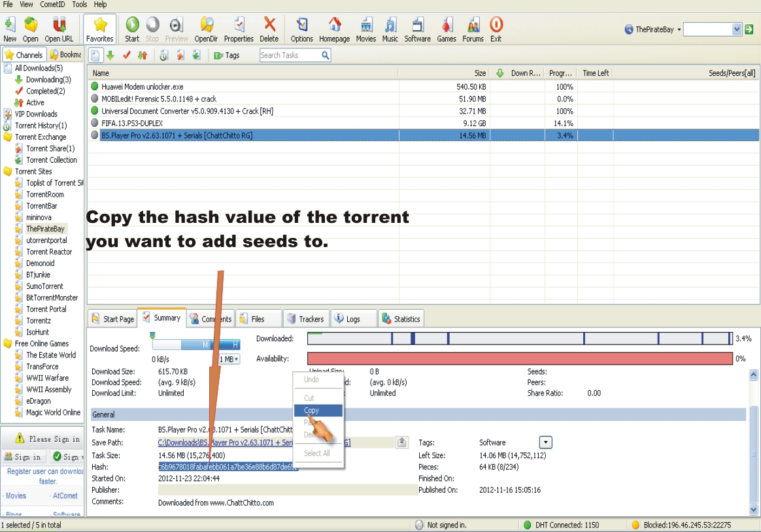The height and width of the screenshot is (532, 761).
Task: Click the search magnifier in Search Tasks
Action: pos(325,56)
